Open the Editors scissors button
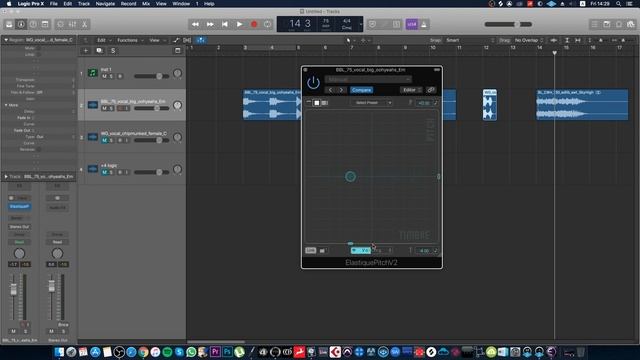The height and width of the screenshot is (360, 640). click(84, 24)
